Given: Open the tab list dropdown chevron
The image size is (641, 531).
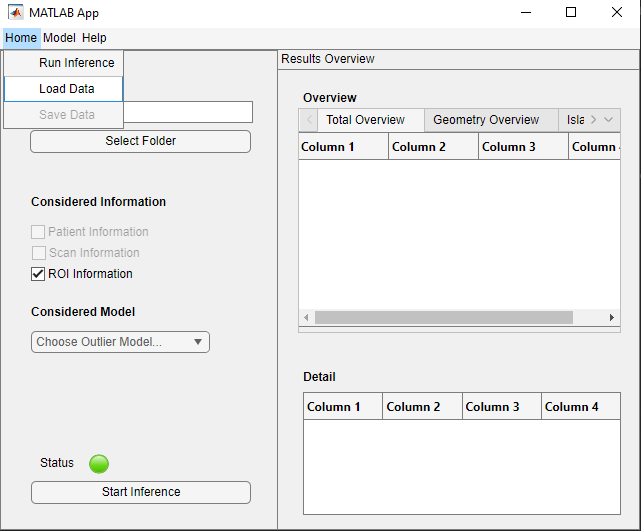Looking at the screenshot, I should (609, 120).
